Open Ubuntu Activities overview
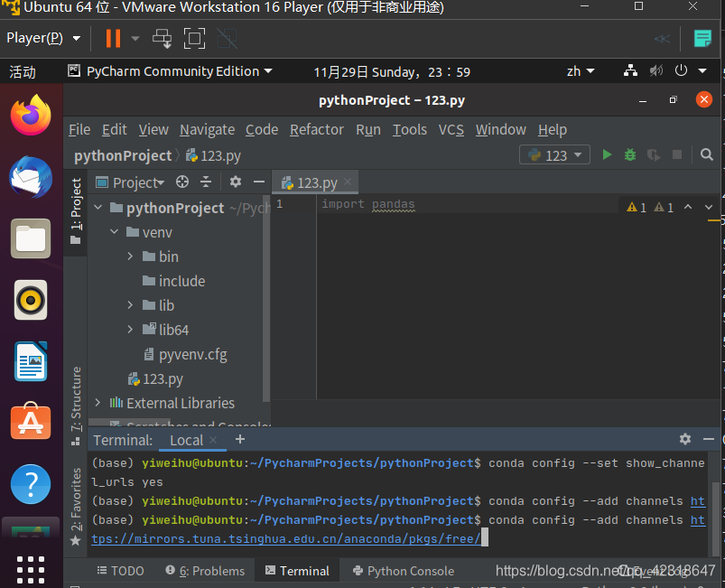The width and height of the screenshot is (725, 588). tap(23, 71)
